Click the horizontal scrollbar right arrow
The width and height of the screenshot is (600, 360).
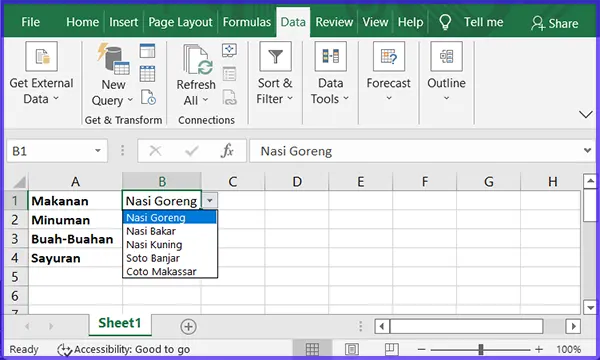coord(573,326)
